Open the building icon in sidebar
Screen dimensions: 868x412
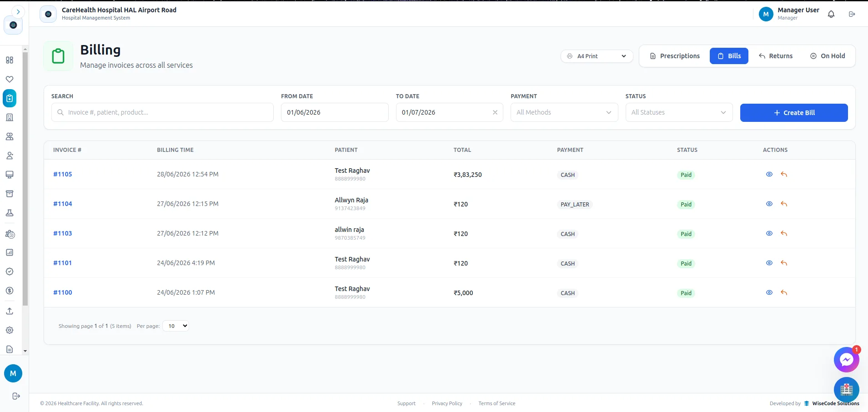pyautogui.click(x=10, y=117)
